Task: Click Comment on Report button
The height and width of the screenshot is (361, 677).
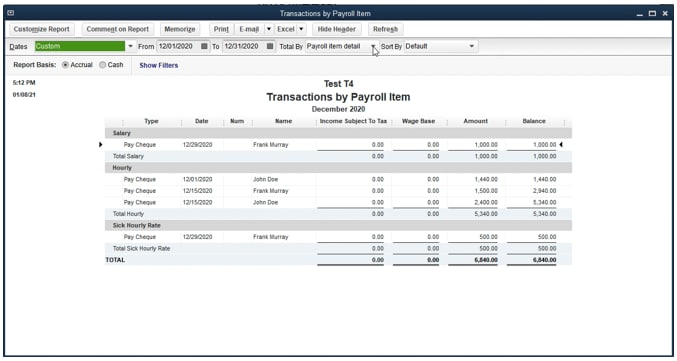Action: [x=117, y=29]
